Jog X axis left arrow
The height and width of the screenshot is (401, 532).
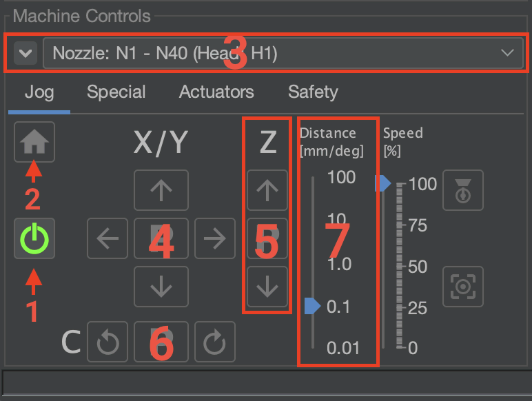point(108,239)
